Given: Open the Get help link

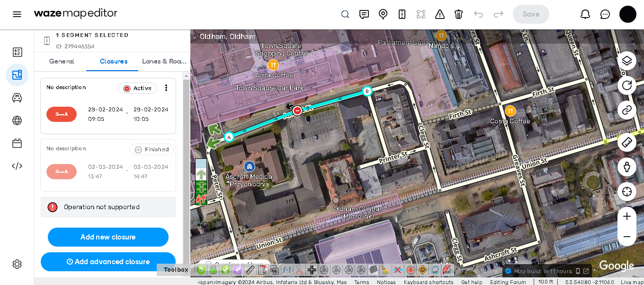Looking at the screenshot, I should click(472, 282).
